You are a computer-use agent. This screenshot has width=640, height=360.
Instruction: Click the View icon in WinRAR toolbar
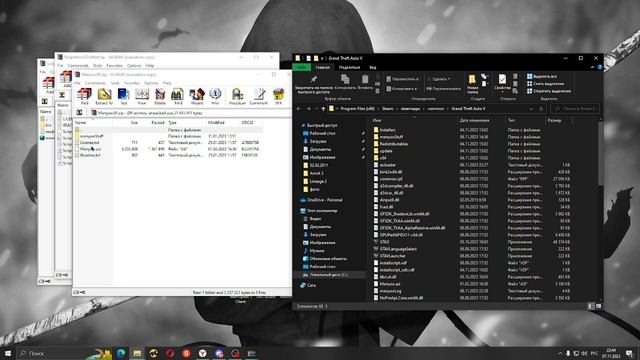[x=142, y=96]
